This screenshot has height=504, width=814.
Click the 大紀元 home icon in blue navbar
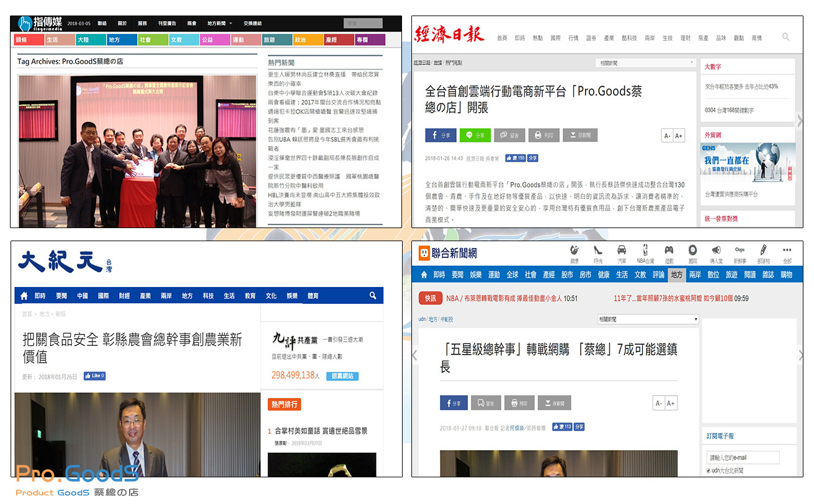coord(24,296)
